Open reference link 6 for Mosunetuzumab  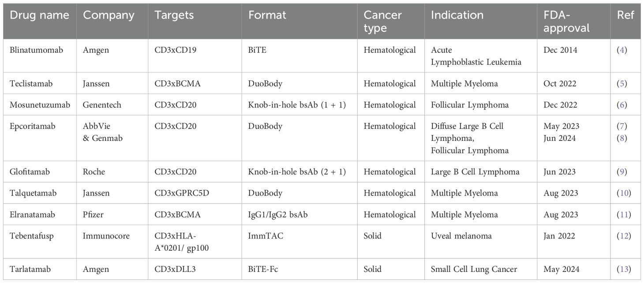point(623,105)
